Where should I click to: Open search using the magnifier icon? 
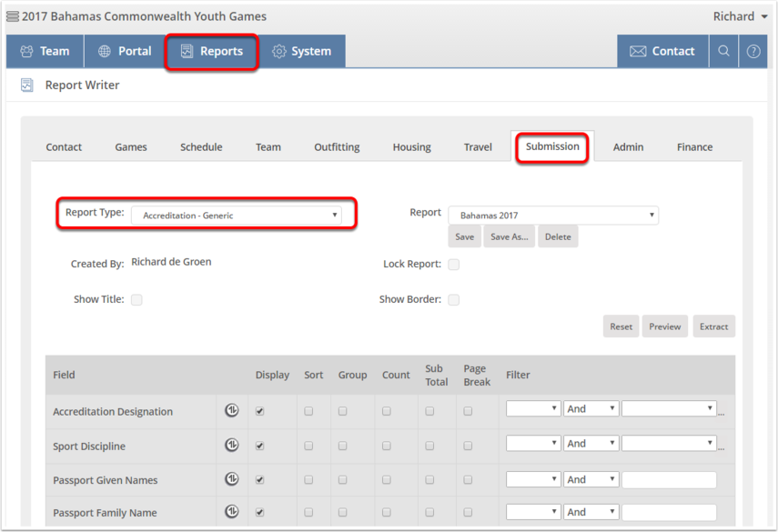(x=722, y=51)
